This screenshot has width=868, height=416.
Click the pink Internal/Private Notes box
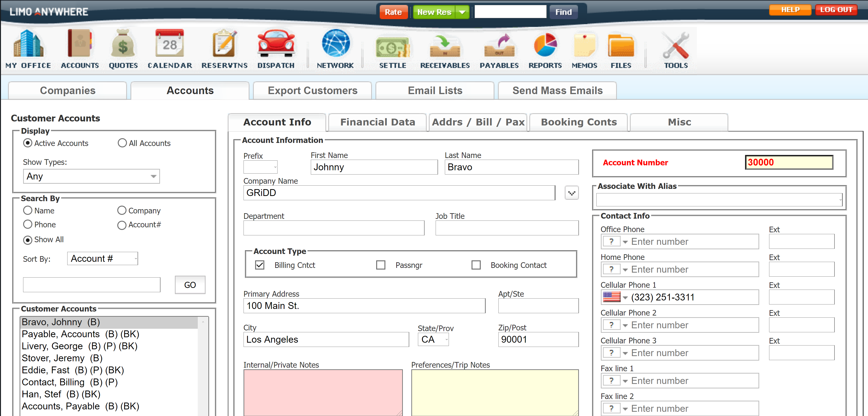click(x=323, y=392)
